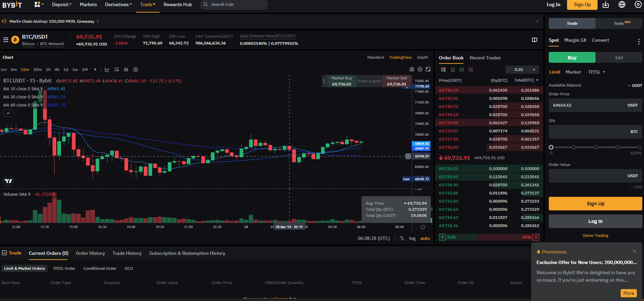Take a chart snapshot with camera icon
This screenshot has height=301, width=644.
[412, 69]
